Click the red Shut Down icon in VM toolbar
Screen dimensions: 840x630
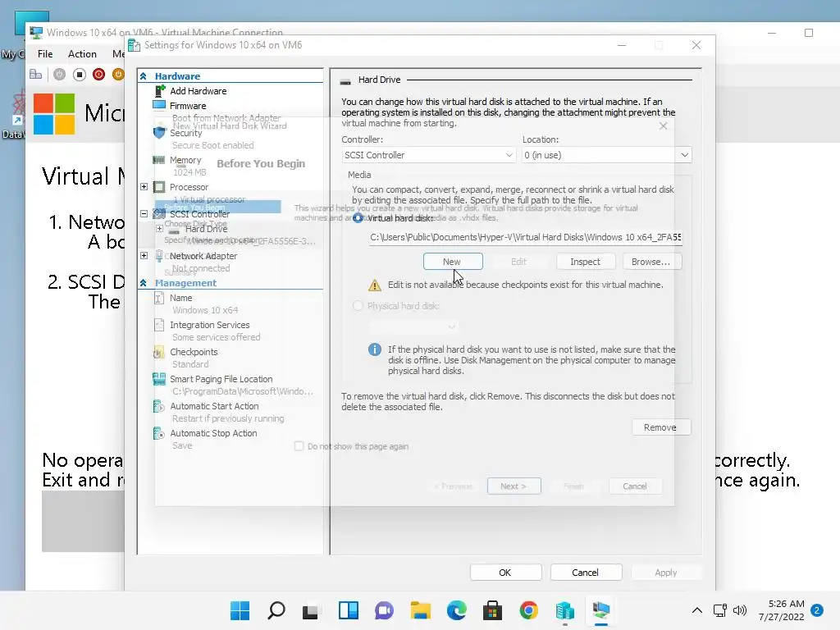click(x=98, y=75)
